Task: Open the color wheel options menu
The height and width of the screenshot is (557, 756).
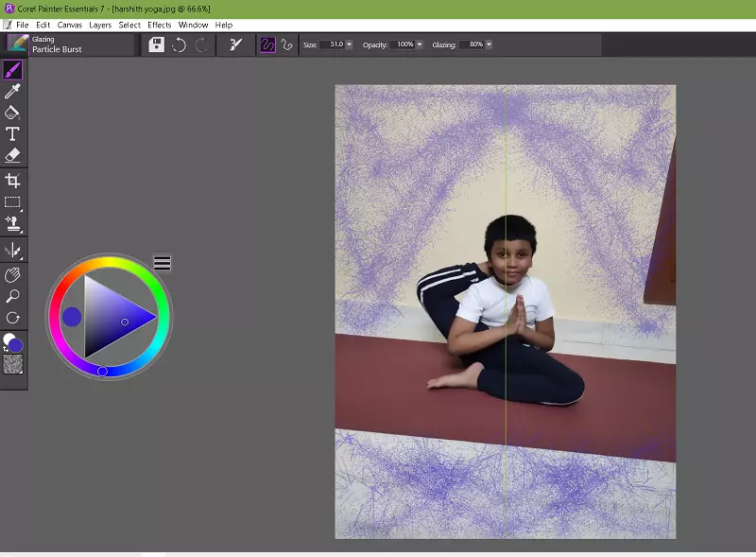Action: click(163, 263)
